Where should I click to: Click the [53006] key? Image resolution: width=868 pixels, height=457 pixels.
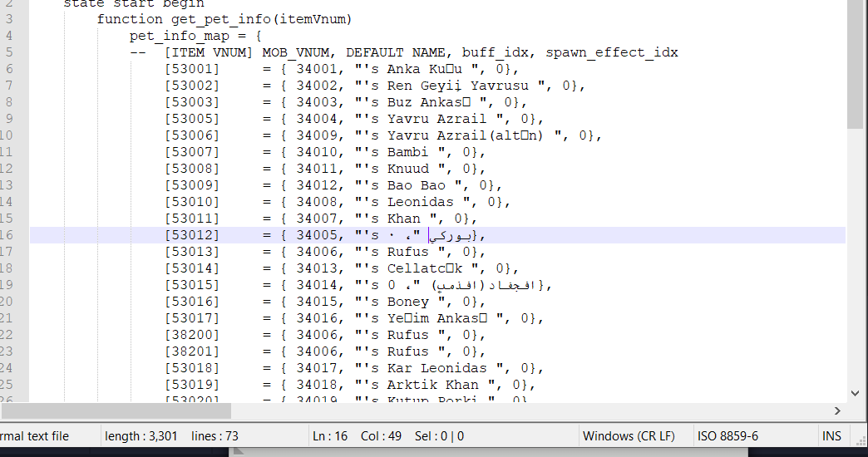(191, 135)
